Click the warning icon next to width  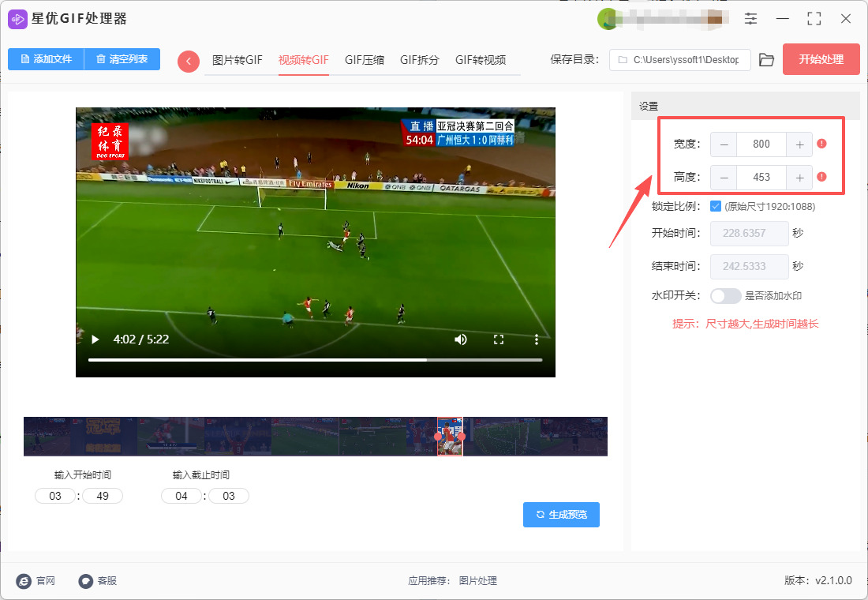pos(821,144)
